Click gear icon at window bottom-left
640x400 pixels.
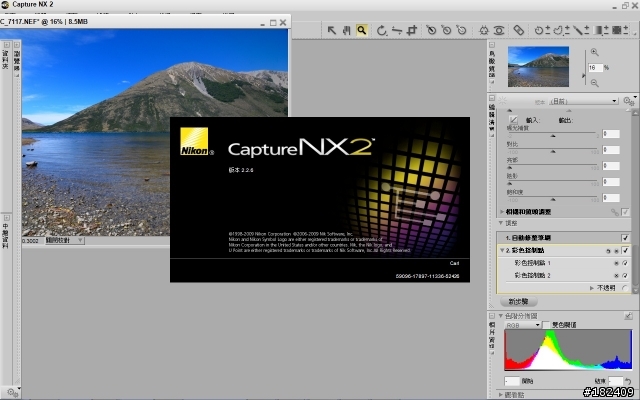coord(12,393)
